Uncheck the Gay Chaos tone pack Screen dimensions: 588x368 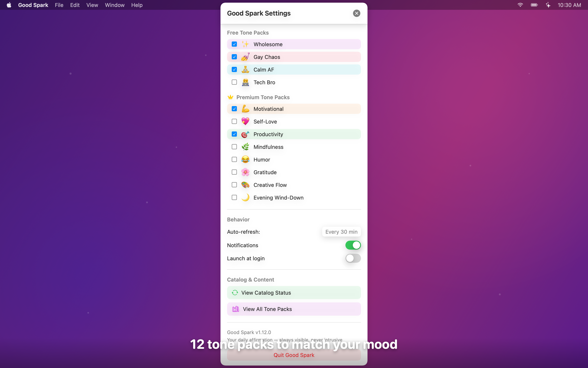[234, 57]
